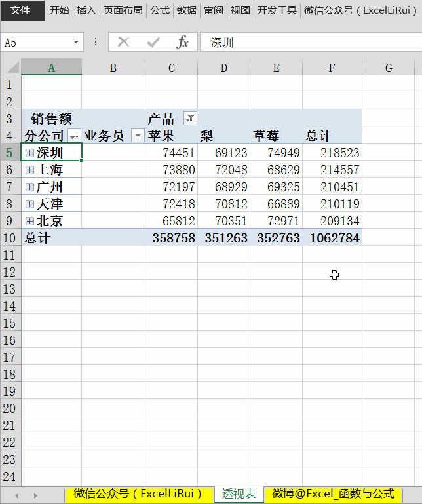Select row 10 header
This screenshot has width=422, height=504.
[10, 238]
